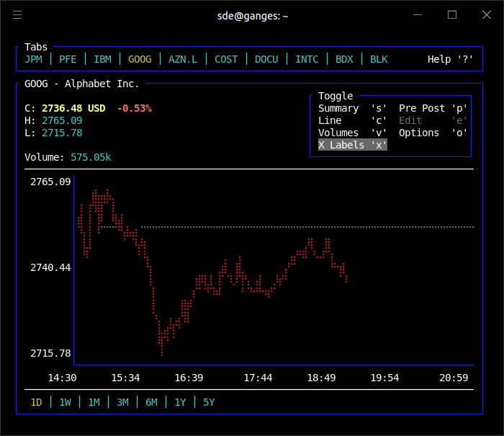
Task: Toggle the Volumes 'v' option
Action: pyautogui.click(x=352, y=133)
